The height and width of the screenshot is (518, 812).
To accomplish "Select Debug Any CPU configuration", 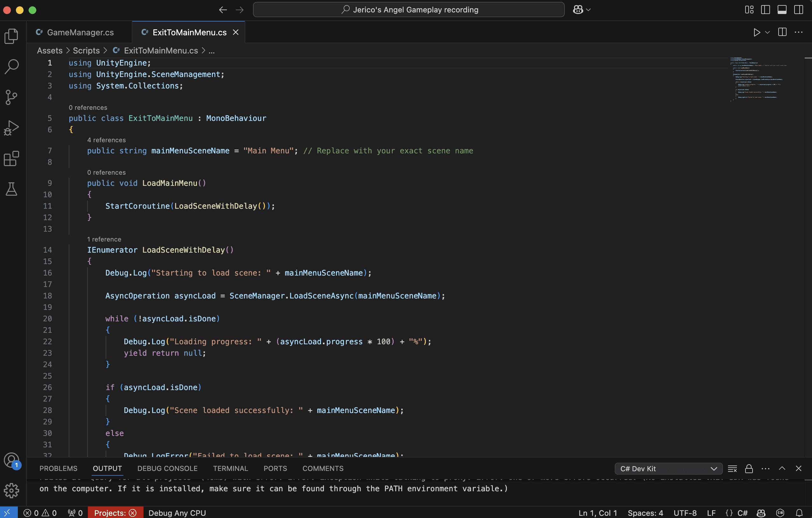I will click(x=177, y=513).
